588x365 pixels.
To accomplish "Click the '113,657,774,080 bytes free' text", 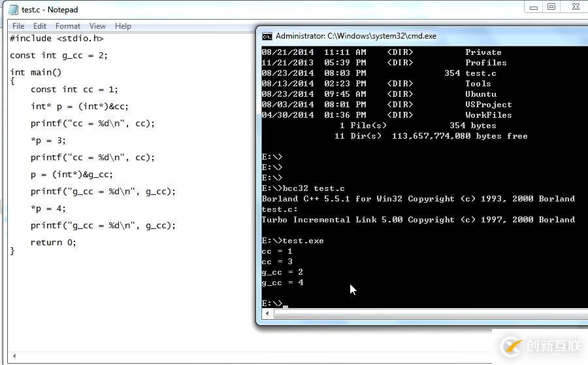I will (x=460, y=136).
